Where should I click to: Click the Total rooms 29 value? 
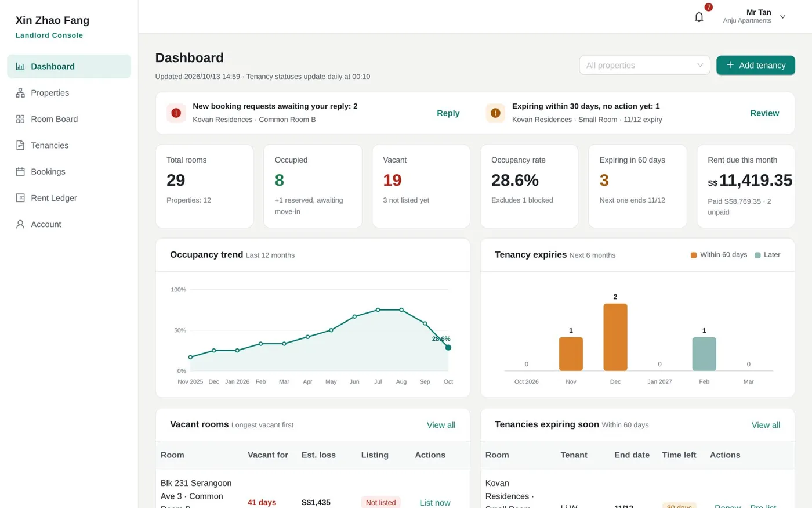point(176,181)
